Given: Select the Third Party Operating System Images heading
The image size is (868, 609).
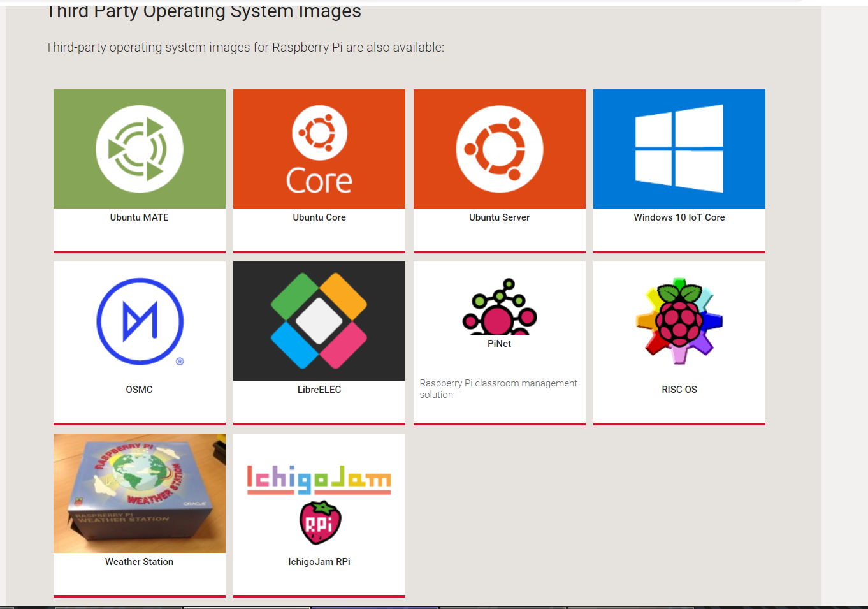Looking at the screenshot, I should tap(204, 11).
